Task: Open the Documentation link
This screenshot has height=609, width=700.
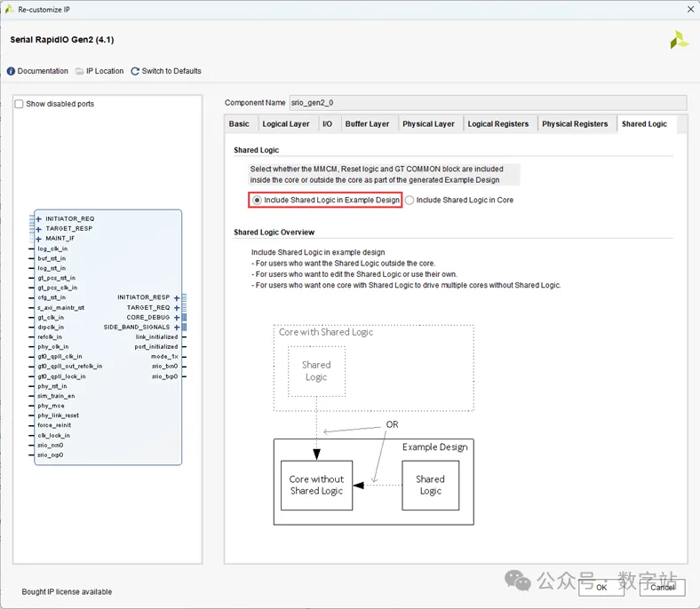Action: [x=43, y=71]
